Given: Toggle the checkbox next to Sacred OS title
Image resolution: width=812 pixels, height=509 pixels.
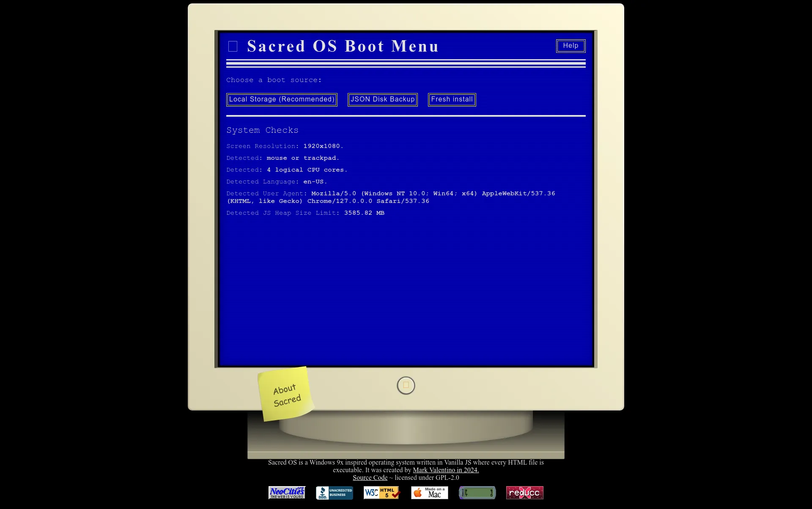Looking at the screenshot, I should (x=233, y=46).
